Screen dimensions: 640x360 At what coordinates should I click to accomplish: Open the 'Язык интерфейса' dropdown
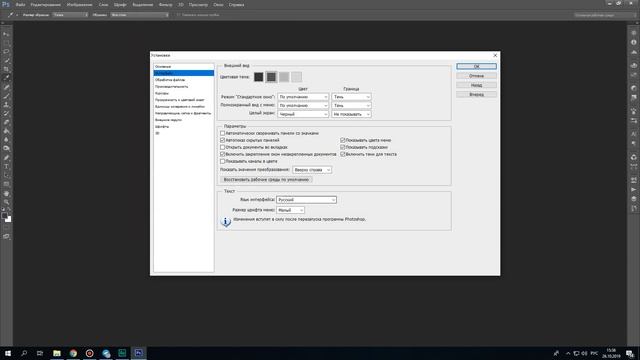pyautogui.click(x=306, y=200)
